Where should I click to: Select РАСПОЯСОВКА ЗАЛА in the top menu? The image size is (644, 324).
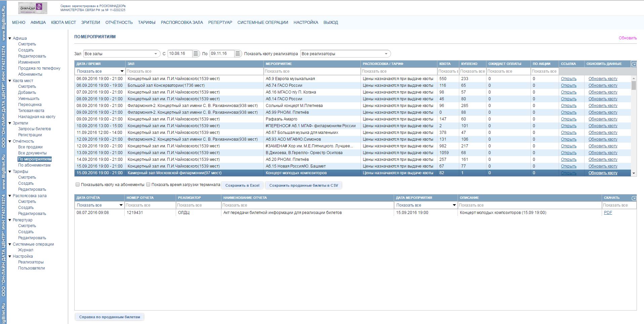point(182,23)
